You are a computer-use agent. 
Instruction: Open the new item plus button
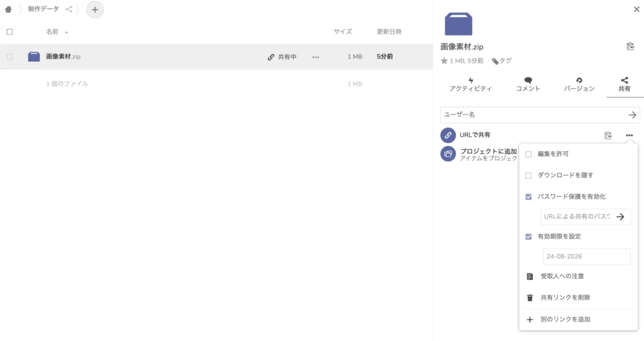(95, 9)
